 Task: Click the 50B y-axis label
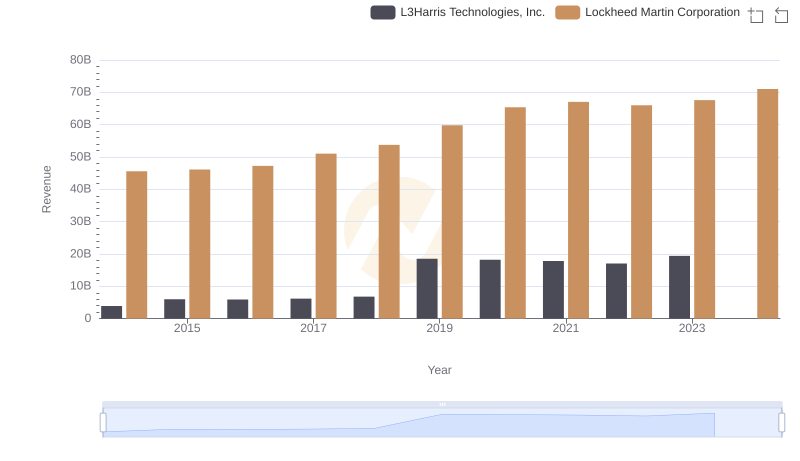pos(81,157)
